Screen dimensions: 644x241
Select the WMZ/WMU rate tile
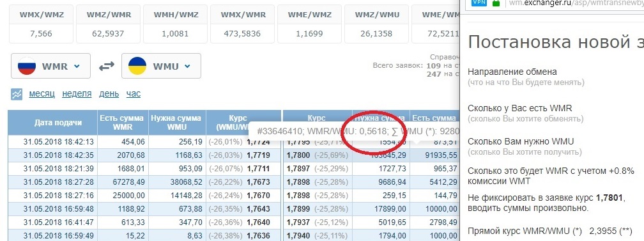(x=377, y=24)
